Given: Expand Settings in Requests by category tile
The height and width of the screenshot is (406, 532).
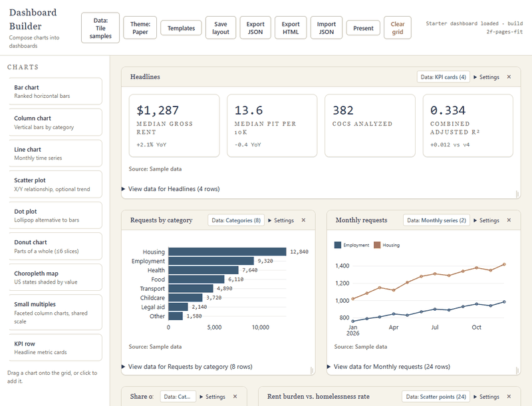Looking at the screenshot, I should point(281,220).
